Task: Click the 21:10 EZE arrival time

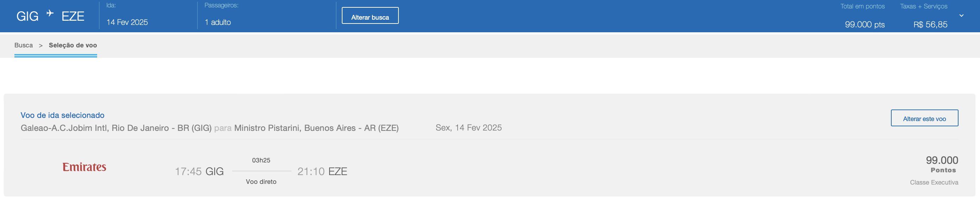Action: pyautogui.click(x=322, y=172)
